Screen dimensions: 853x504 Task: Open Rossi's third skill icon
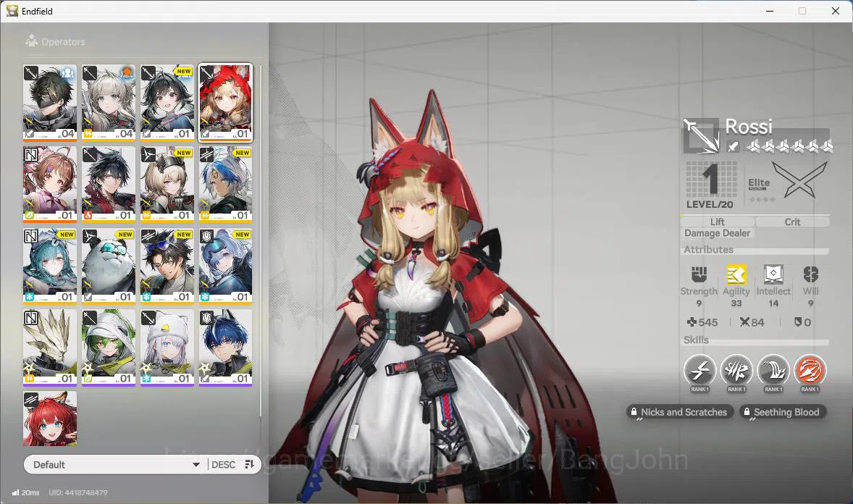(x=773, y=371)
